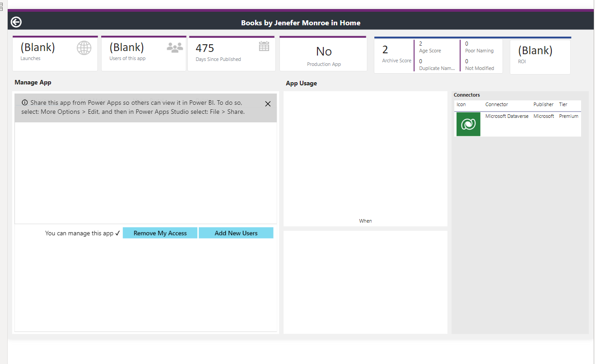
Task: Click the globe icon on the Launches card
Action: click(x=84, y=48)
